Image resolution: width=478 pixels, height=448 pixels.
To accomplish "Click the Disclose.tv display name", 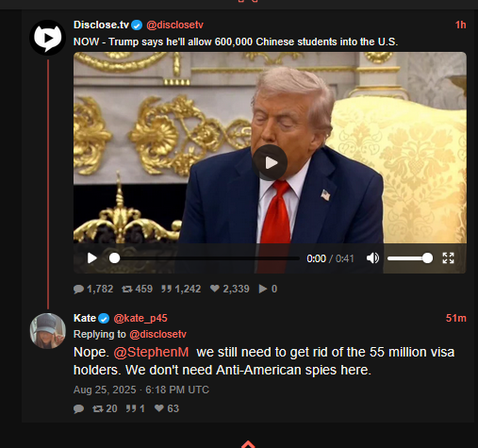I will tap(101, 25).
